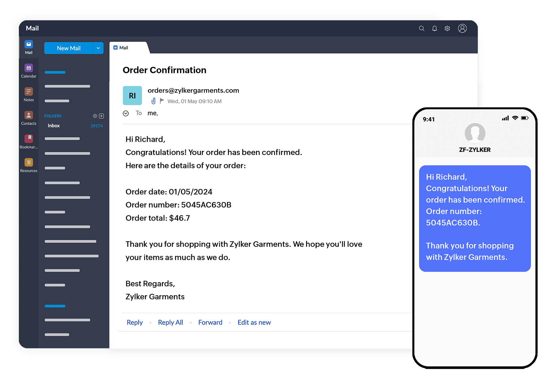Screen dimensions: 557x392
Task: Click Edit as new below the email
Action: point(254,322)
